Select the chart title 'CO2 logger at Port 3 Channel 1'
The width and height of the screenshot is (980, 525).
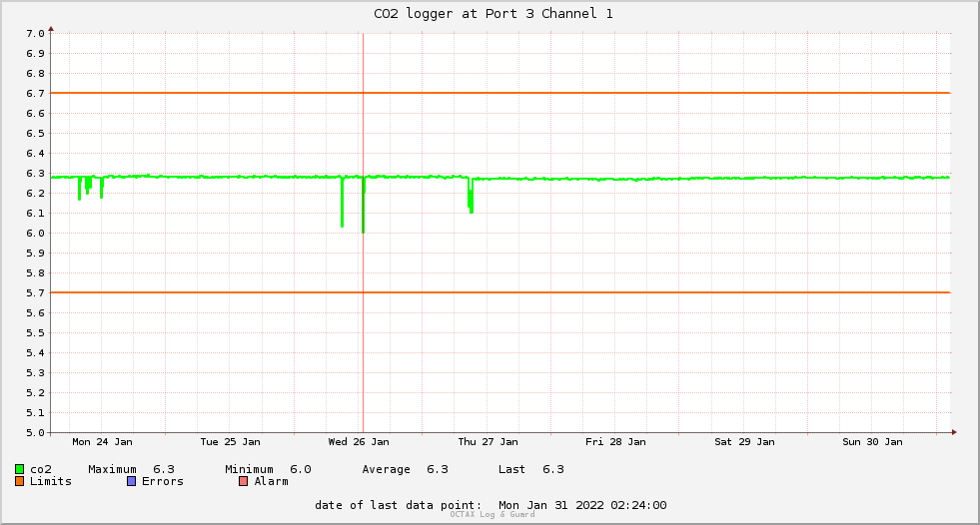[493, 14]
